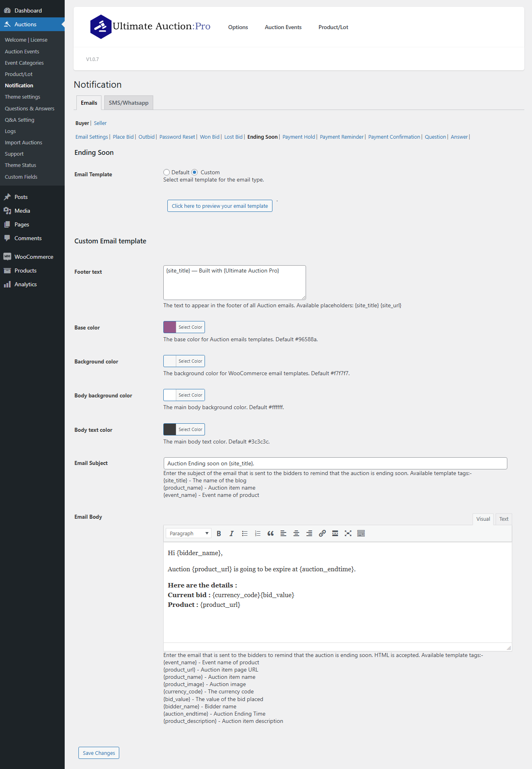The height and width of the screenshot is (769, 532).
Task: Align text right in editor
Action: (x=309, y=533)
